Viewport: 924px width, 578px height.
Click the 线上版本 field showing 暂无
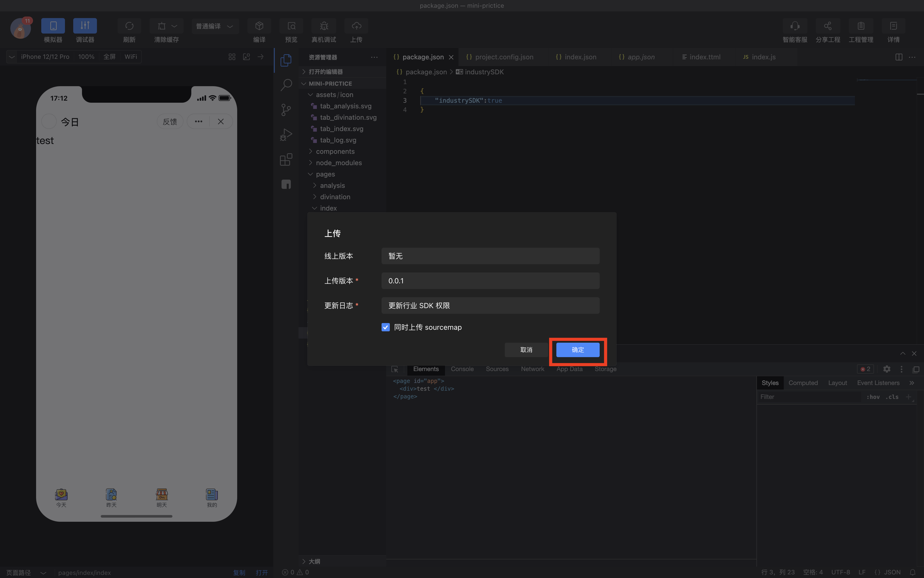[490, 256]
